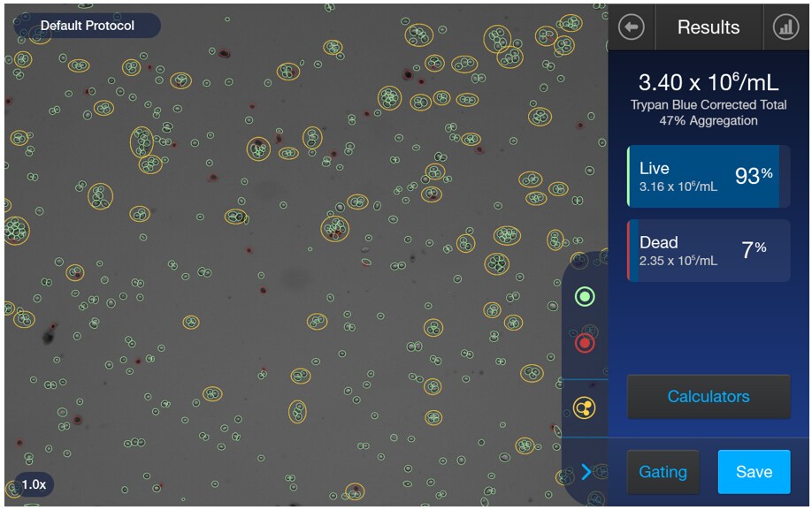Open the Gating settings
The image size is (812, 510).
pos(663,472)
